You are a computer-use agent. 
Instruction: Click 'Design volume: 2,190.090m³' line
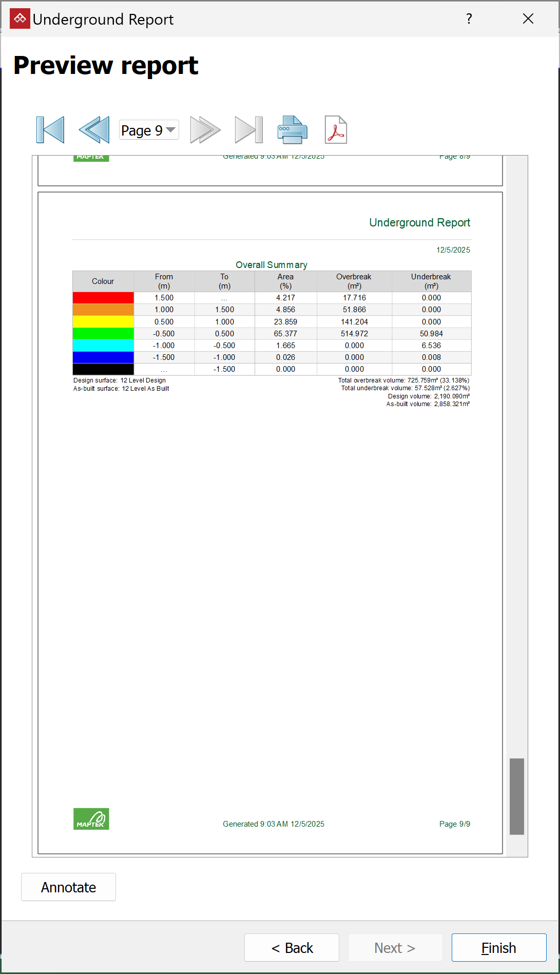point(429,396)
